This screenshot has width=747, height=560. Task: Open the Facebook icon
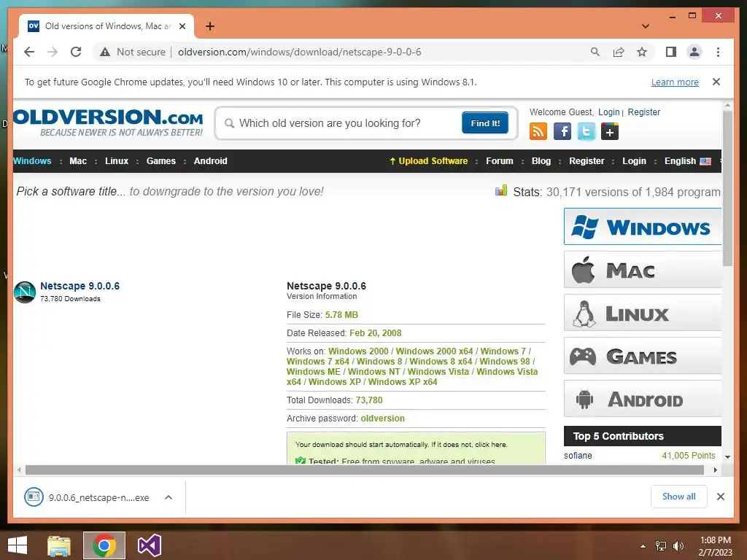click(x=562, y=131)
